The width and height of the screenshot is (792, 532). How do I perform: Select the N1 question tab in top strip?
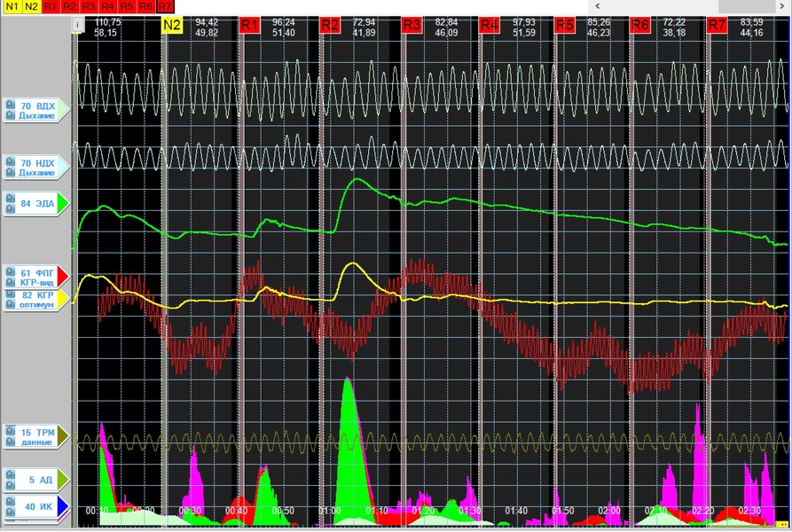[11, 6]
